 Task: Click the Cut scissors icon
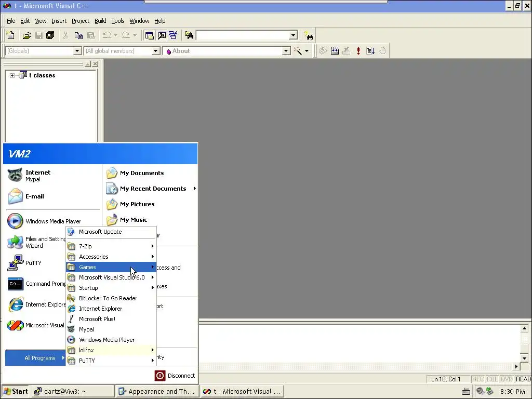66,35
